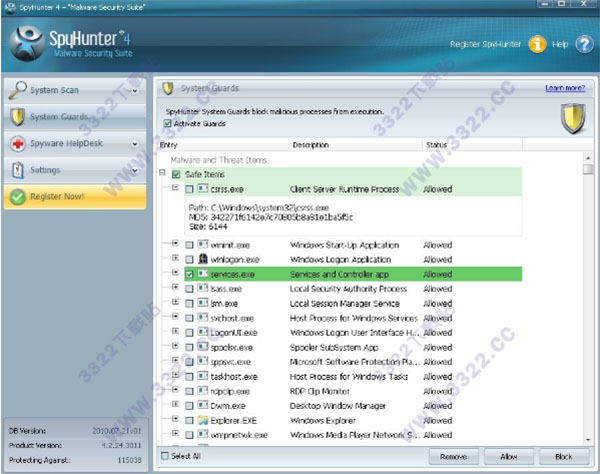Expand the wininit.exe entry details
Screen dimensions: 600x474
point(175,243)
